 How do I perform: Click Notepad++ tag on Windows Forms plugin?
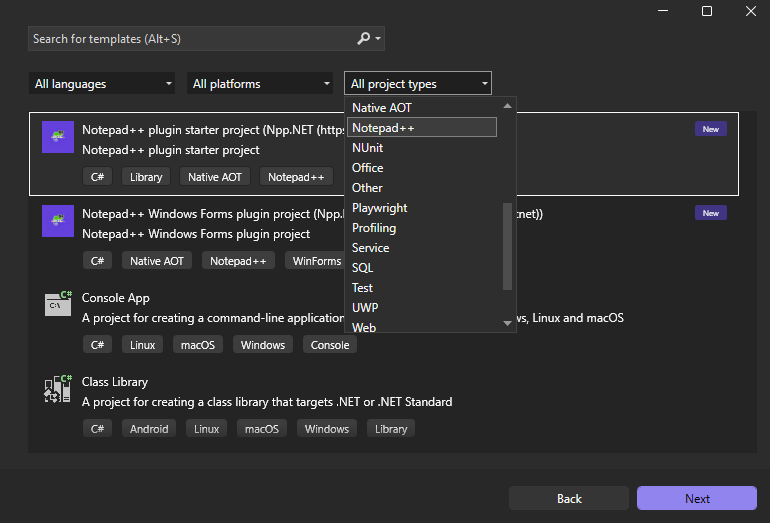(238, 261)
